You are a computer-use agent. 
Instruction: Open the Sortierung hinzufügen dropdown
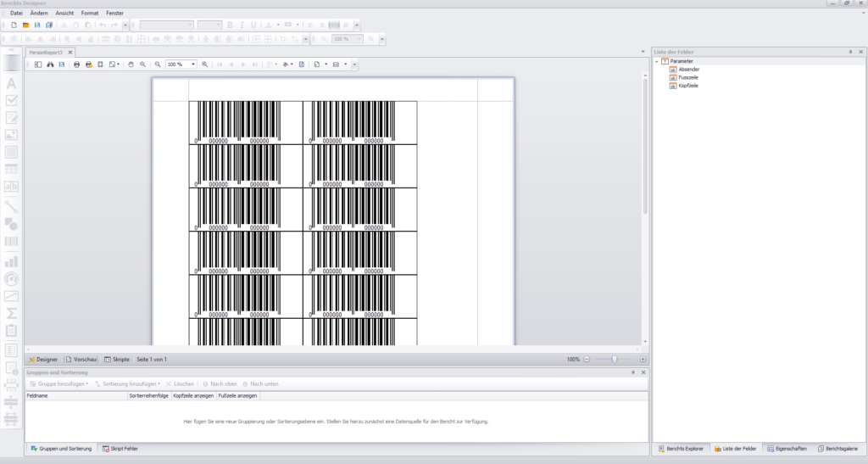coord(127,383)
